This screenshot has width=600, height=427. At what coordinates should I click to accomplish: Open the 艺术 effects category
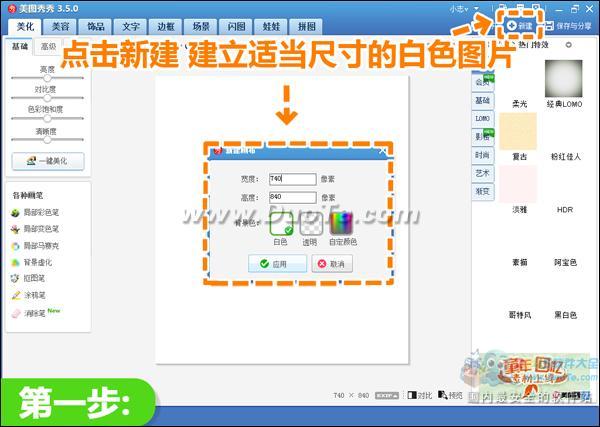(483, 173)
